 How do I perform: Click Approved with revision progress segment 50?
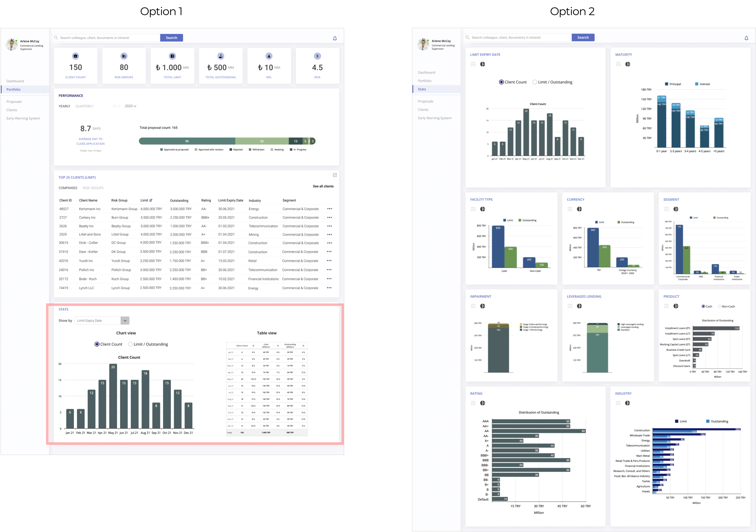point(262,141)
